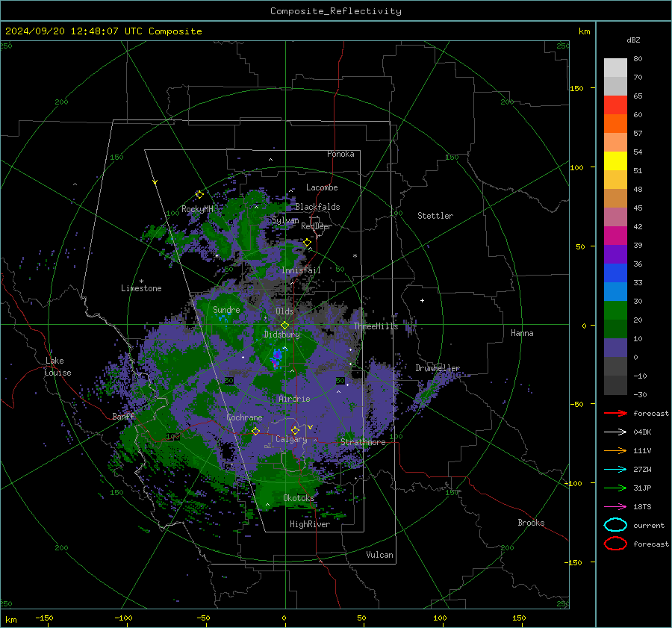Click the asterisk marker above Limestone

(141, 282)
